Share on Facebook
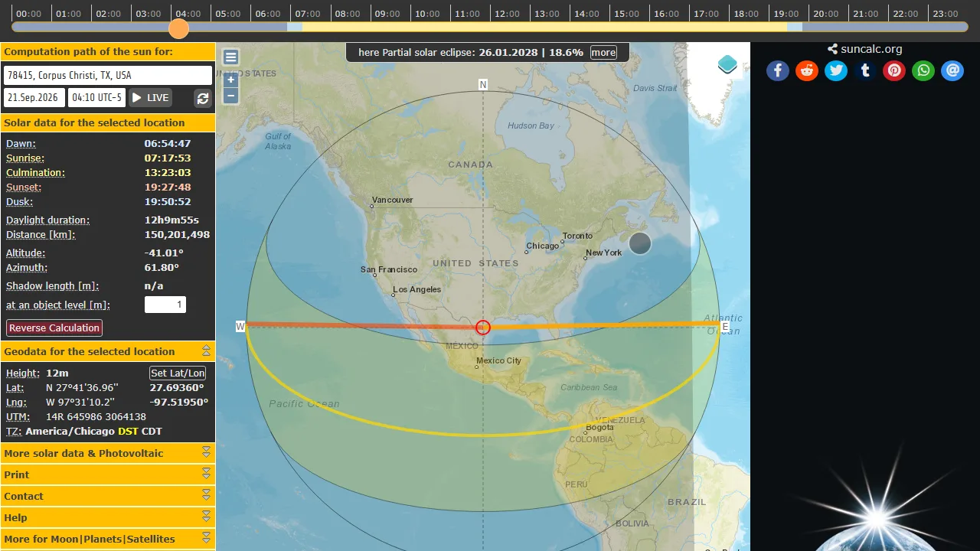This screenshot has height=551, width=980. point(778,70)
